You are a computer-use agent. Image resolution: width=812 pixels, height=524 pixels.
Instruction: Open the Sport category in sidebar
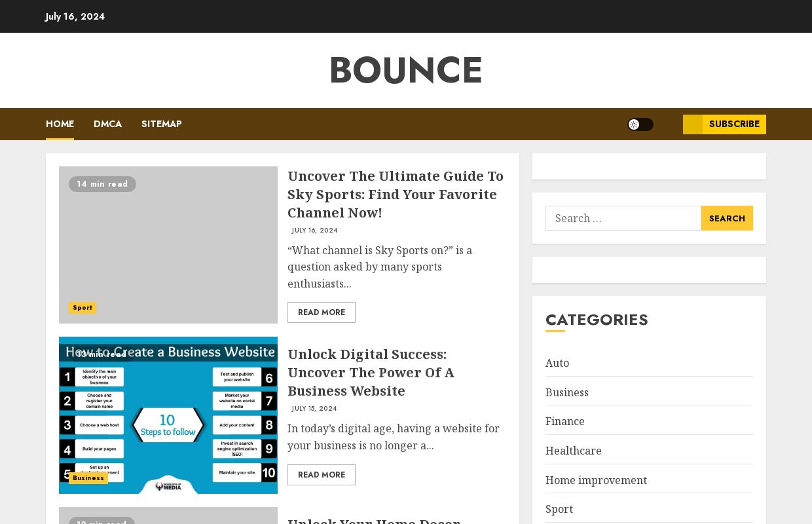click(x=559, y=509)
